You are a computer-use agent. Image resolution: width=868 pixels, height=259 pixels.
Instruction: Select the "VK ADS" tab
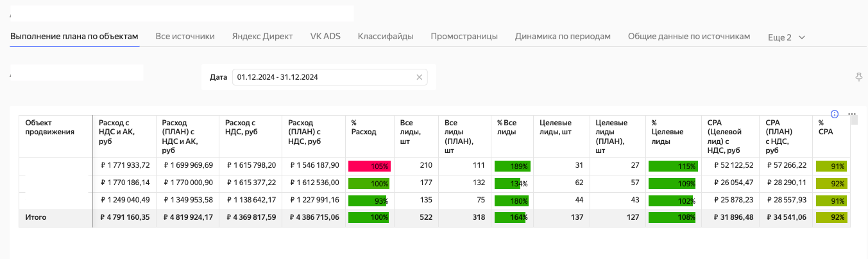[325, 37]
